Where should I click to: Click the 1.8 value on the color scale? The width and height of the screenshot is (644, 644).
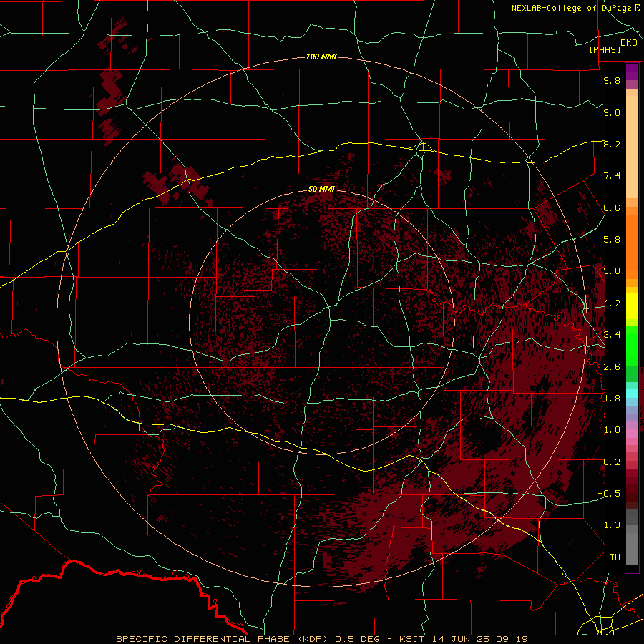point(612,399)
